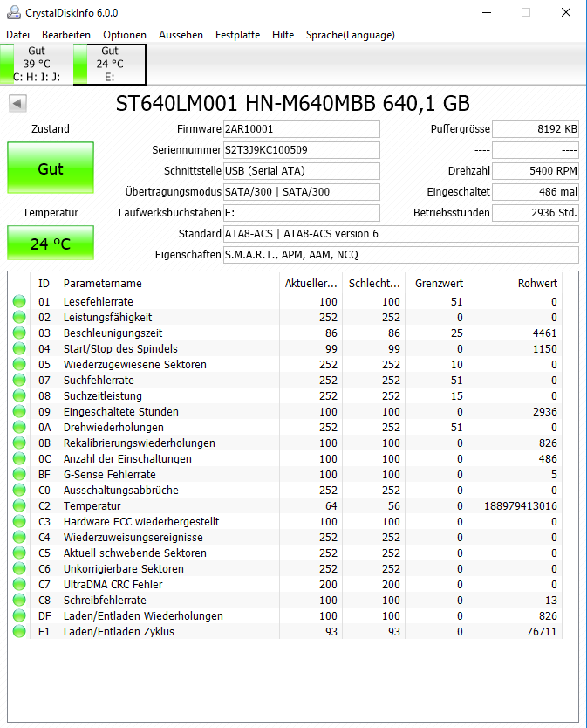Viewport: 587px width, 728px height.
Task: Click status dot for Hardware ECC wiederhergestellt
Action: click(x=19, y=521)
